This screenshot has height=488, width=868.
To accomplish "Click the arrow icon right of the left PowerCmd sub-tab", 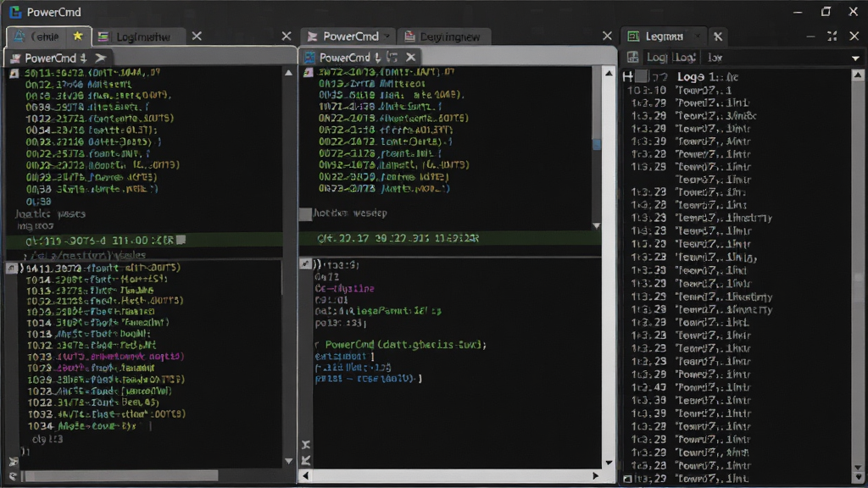I will (x=100, y=58).
